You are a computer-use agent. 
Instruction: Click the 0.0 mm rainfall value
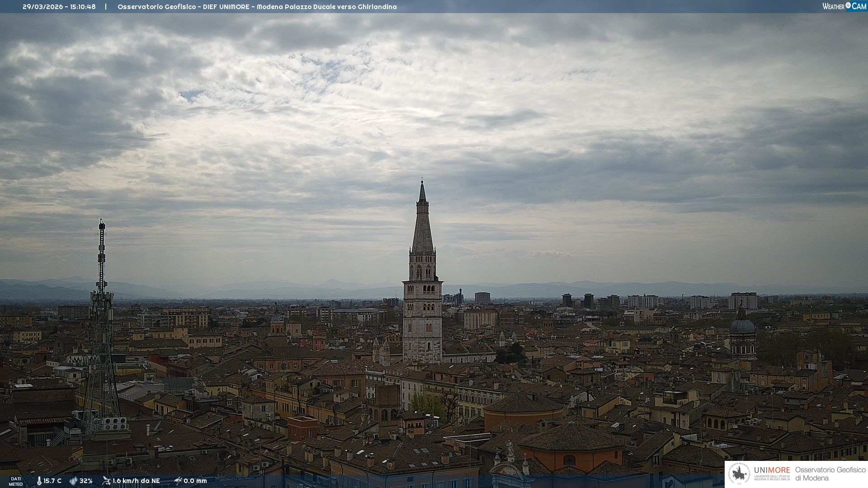(195, 481)
